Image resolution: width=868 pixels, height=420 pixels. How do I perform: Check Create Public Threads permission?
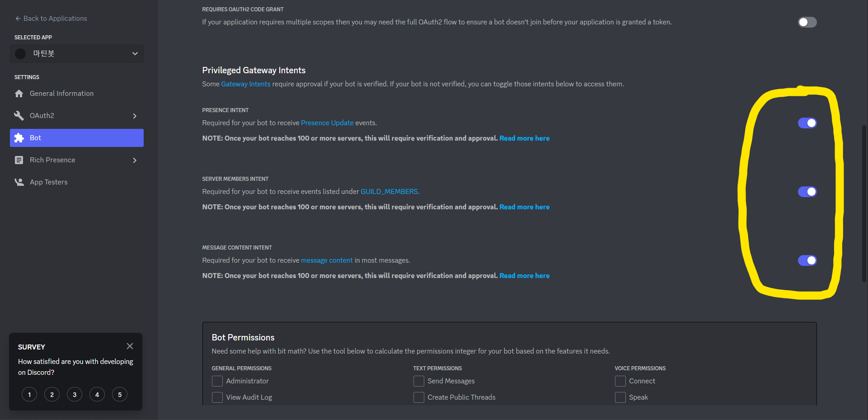(x=419, y=397)
